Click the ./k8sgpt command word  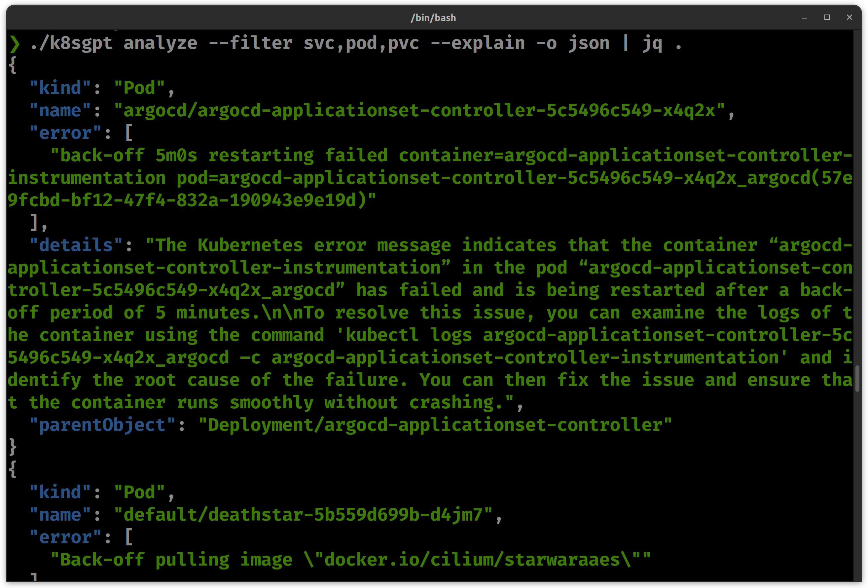click(71, 44)
